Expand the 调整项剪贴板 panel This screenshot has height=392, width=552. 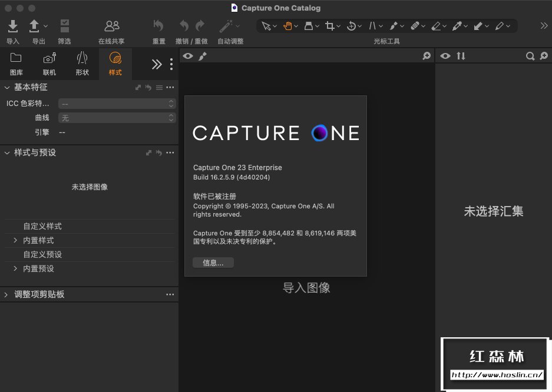(6, 294)
